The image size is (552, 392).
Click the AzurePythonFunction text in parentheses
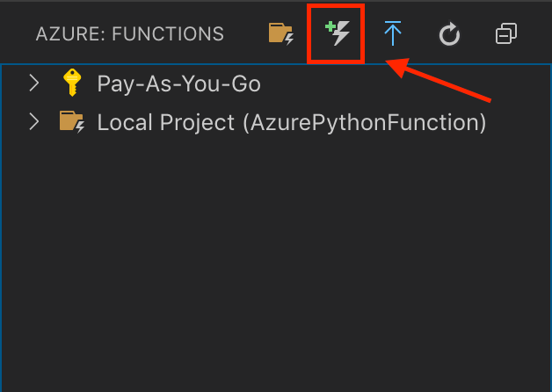[364, 121]
